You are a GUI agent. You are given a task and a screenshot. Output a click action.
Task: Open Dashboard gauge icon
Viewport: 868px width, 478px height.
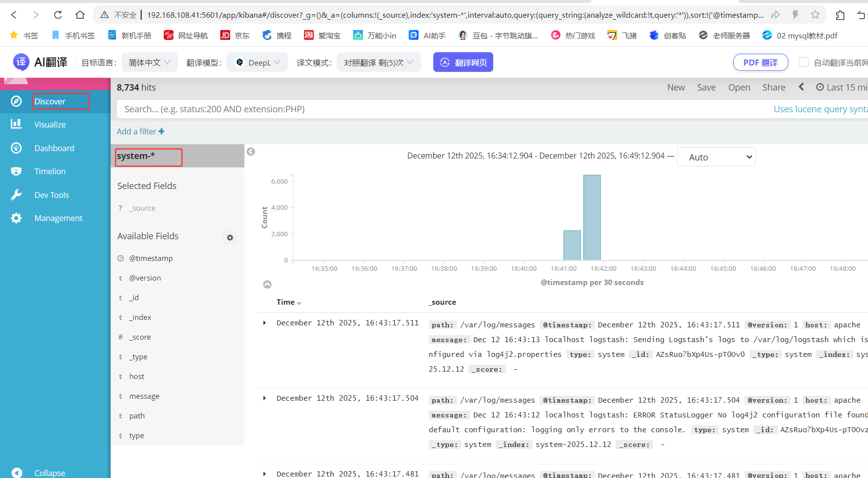click(x=16, y=148)
